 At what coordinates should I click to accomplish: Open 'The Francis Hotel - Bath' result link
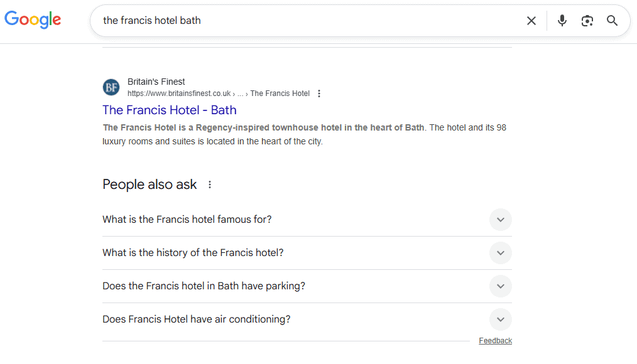tap(169, 110)
